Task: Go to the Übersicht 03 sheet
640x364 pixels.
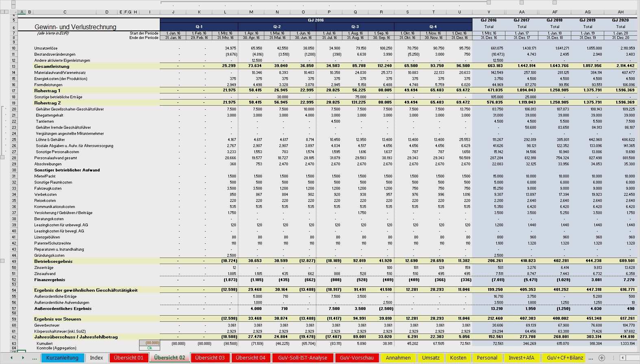Action: [x=210, y=358]
